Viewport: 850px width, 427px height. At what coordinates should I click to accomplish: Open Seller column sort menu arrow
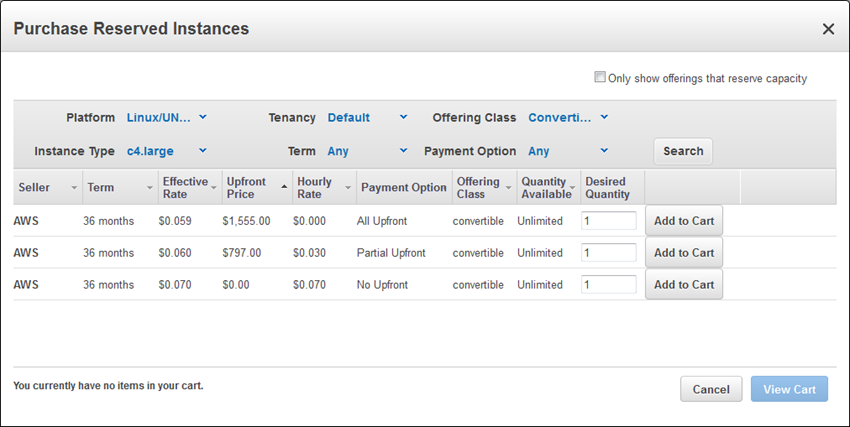74,188
